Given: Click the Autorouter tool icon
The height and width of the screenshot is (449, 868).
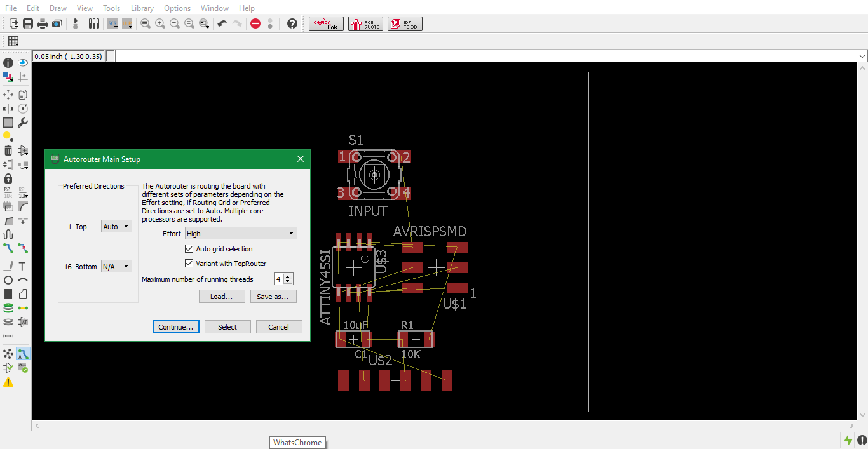Looking at the screenshot, I should 23,354.
